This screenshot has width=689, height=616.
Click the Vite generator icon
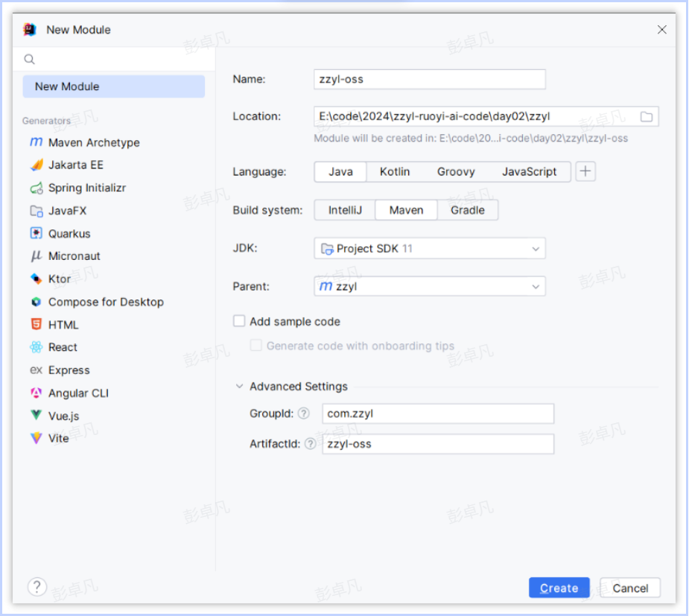(x=36, y=438)
